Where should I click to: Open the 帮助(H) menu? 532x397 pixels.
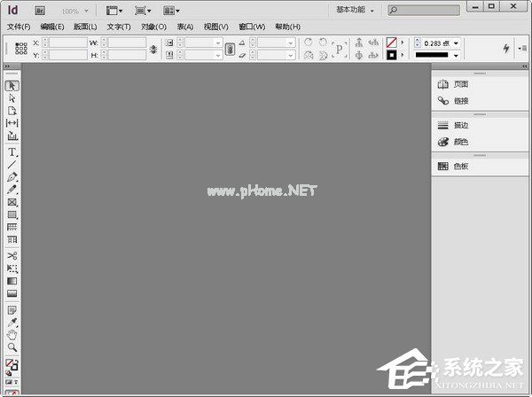(287, 27)
